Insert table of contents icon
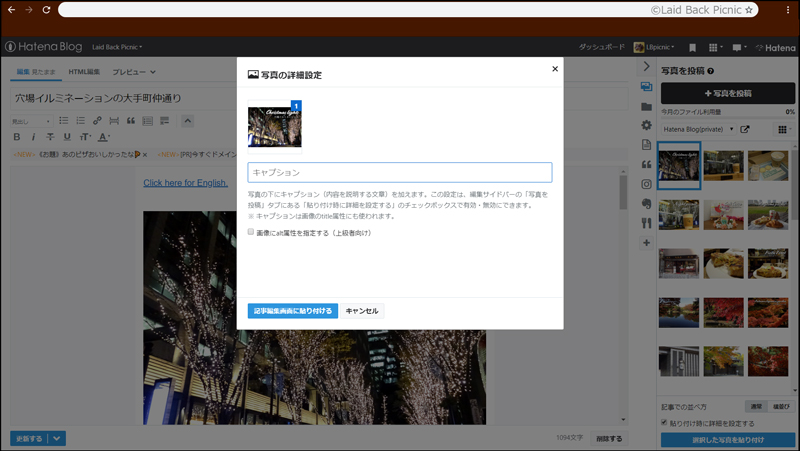Image resolution: width=800 pixels, height=451 pixels. (x=147, y=121)
